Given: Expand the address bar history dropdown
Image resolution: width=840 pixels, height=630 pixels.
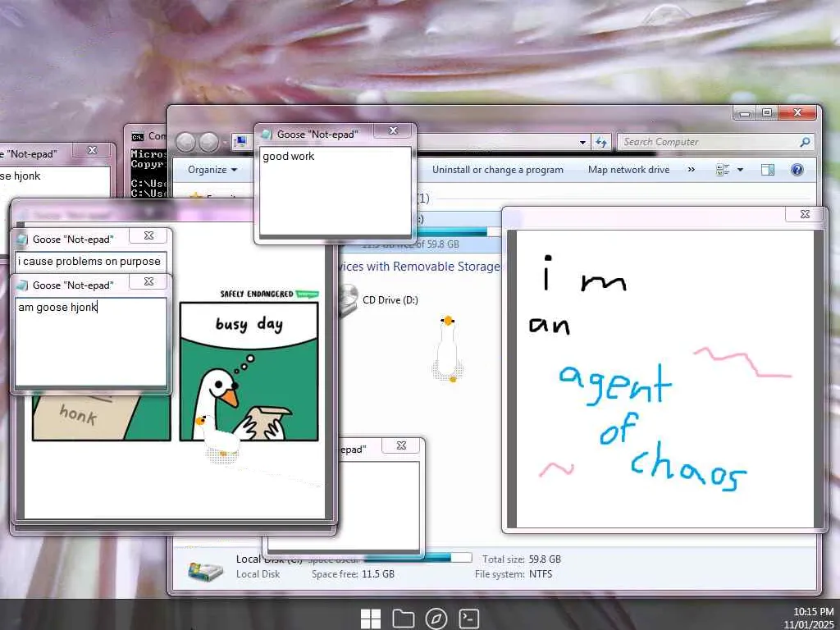Looking at the screenshot, I should (582, 143).
